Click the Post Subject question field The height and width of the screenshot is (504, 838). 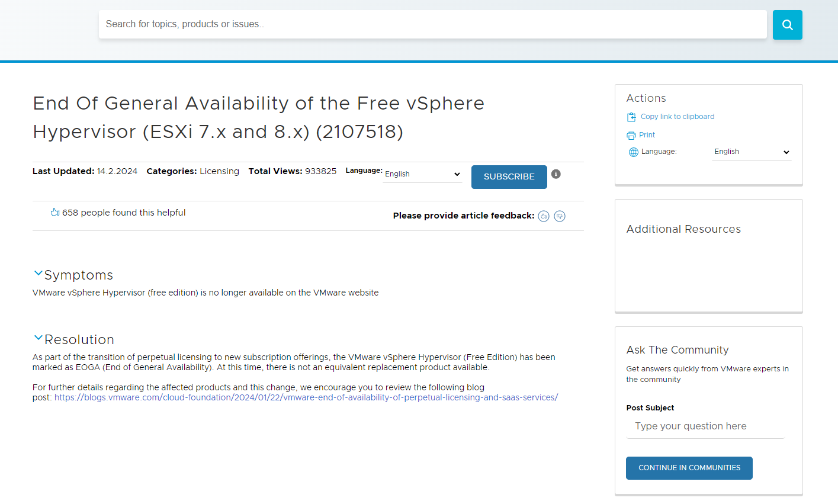[x=705, y=426]
